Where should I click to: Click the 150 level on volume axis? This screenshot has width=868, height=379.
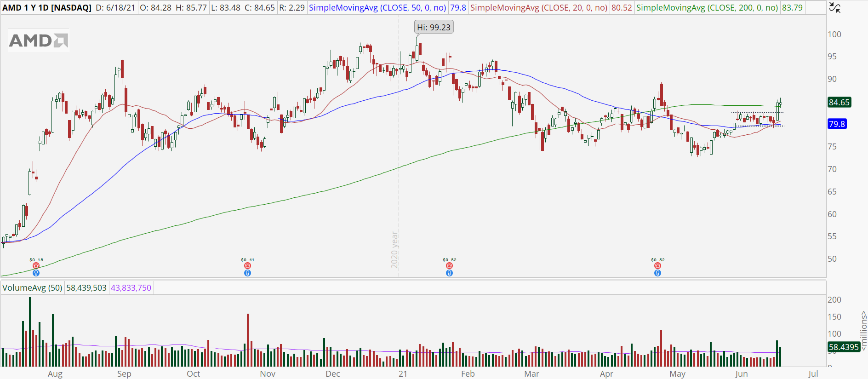pyautogui.click(x=834, y=317)
